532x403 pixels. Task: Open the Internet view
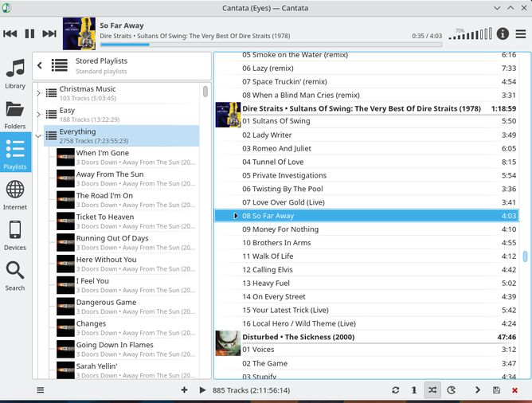15,194
